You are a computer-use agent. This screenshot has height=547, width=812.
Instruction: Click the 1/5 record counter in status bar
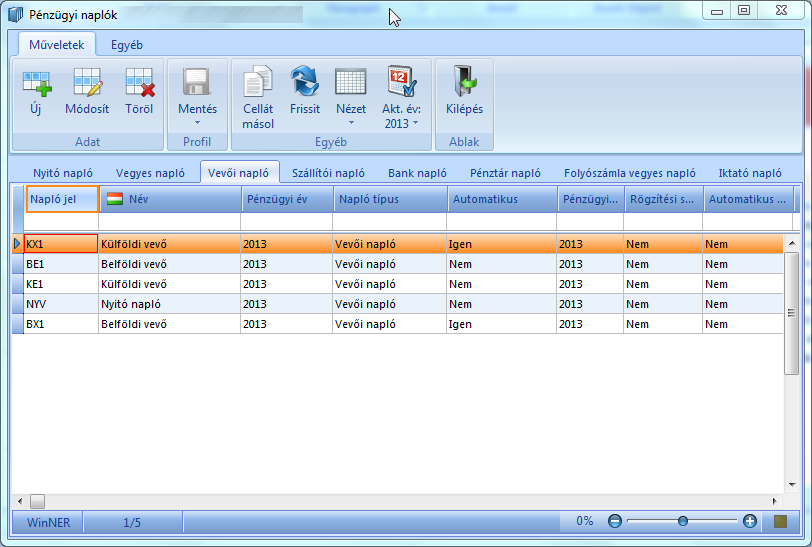click(132, 523)
